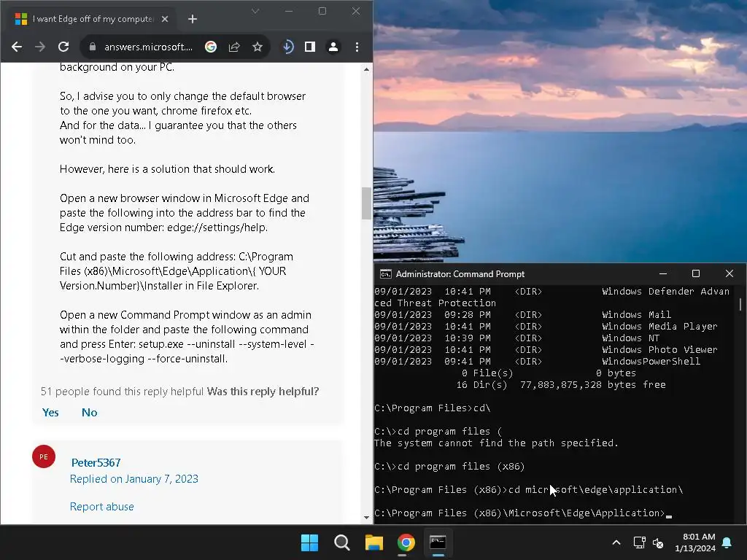Click the '51 people found this reply helpful' text
The width and height of the screenshot is (747, 560).
pos(122,392)
